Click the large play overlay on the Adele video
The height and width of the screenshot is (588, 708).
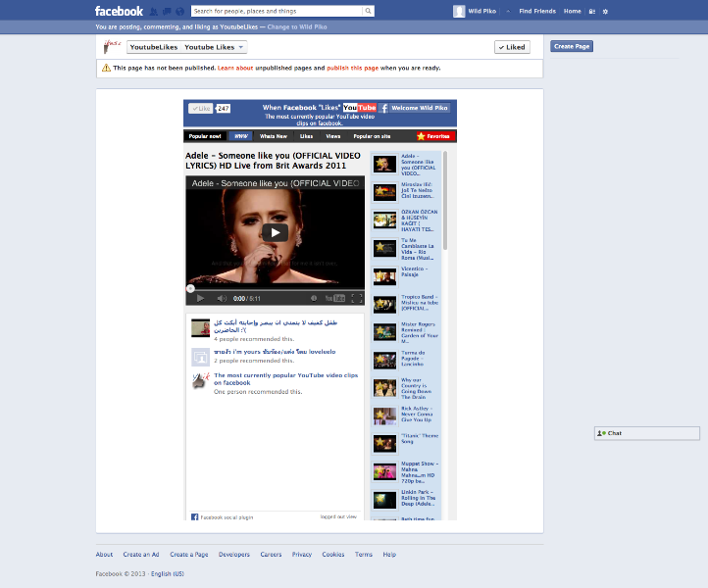pyautogui.click(x=275, y=233)
